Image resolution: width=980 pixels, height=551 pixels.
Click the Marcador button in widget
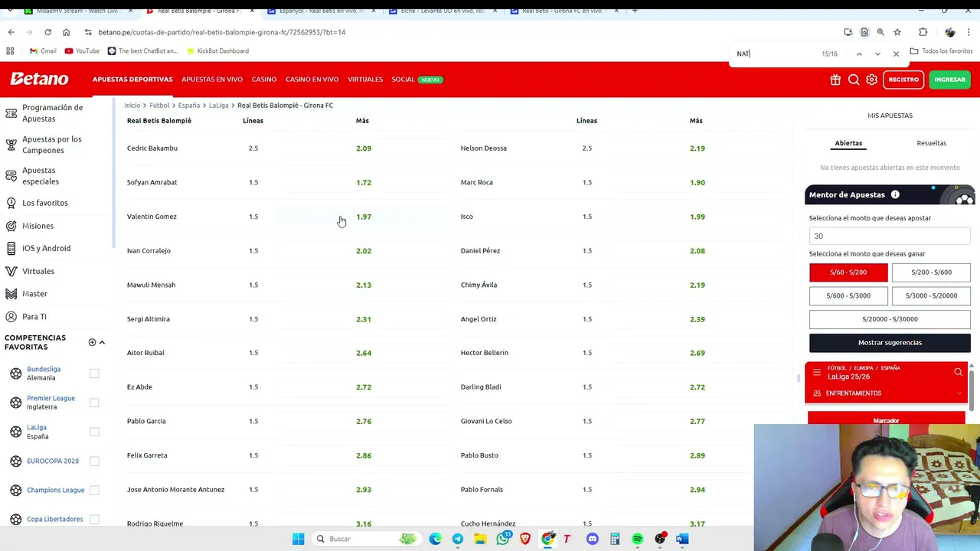click(887, 419)
